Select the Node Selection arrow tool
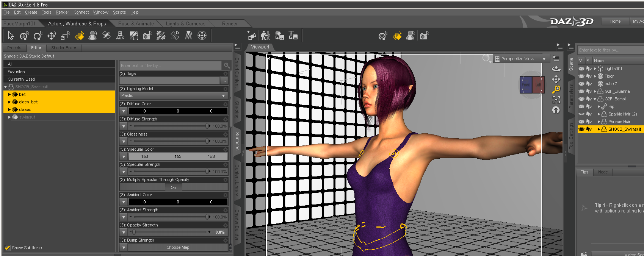 click(11, 36)
